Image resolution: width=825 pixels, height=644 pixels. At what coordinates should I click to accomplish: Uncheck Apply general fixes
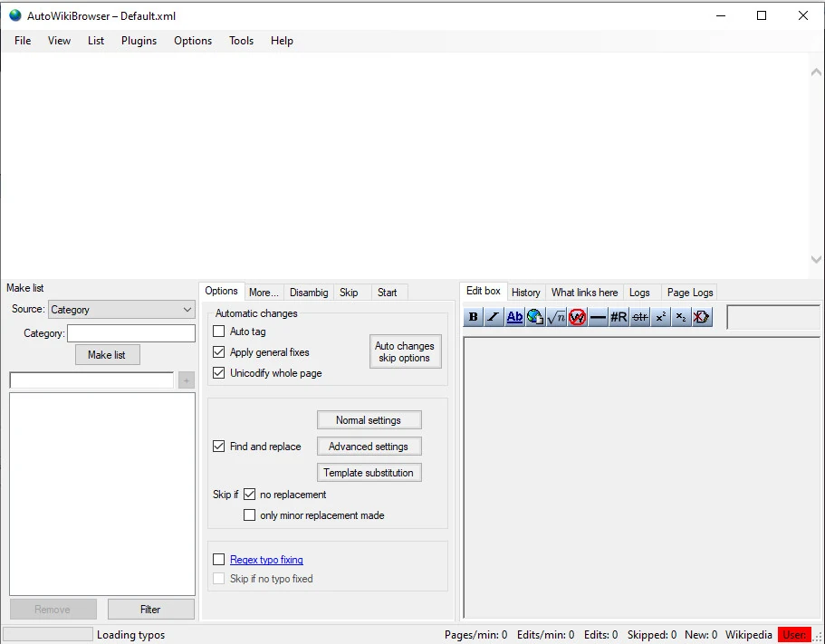(219, 352)
